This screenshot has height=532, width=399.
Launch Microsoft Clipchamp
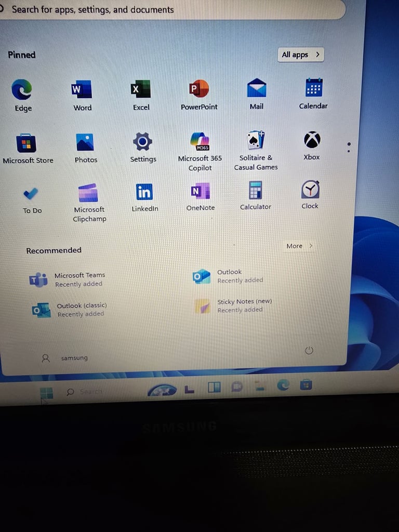[89, 203]
